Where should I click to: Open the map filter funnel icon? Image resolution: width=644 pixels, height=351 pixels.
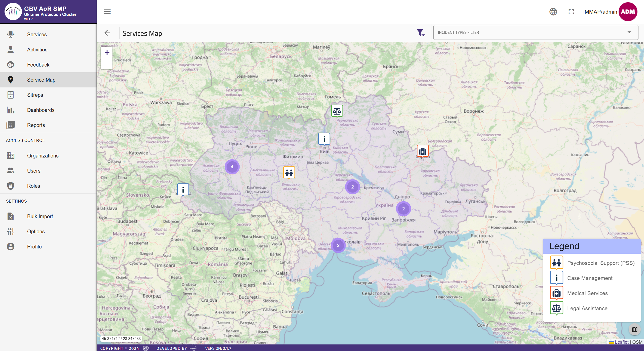point(421,33)
